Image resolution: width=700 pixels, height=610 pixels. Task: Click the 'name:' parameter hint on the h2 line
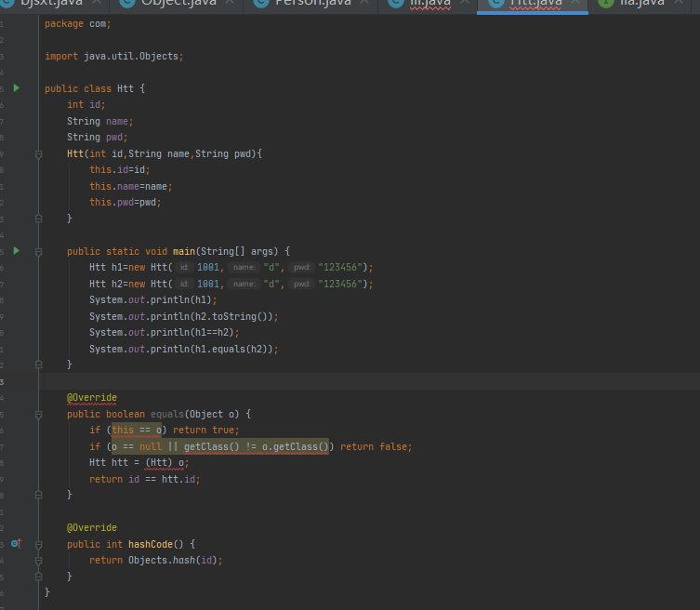point(244,284)
